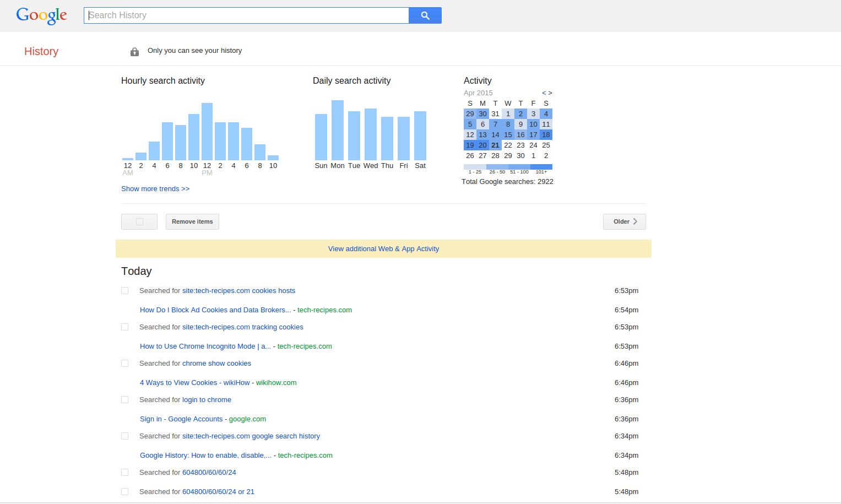Open 'Show more trends >>' link
This screenshot has height=504, width=841.
point(155,188)
